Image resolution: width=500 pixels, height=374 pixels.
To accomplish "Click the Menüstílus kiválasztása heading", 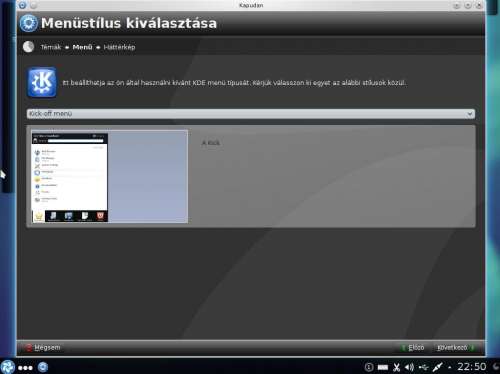I will coord(129,23).
